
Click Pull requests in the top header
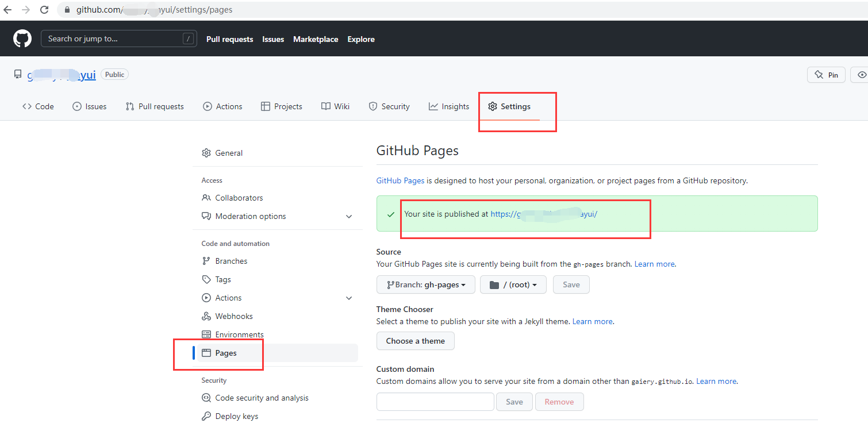tap(229, 39)
